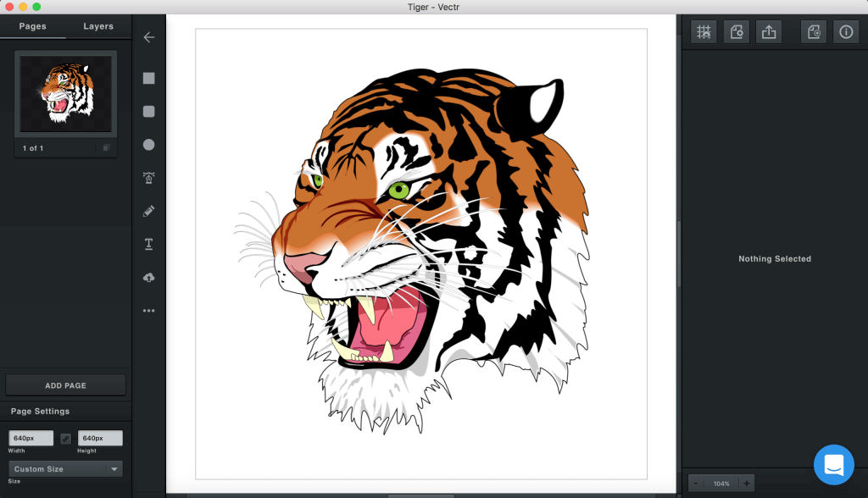Select the Pen tool

tap(149, 178)
